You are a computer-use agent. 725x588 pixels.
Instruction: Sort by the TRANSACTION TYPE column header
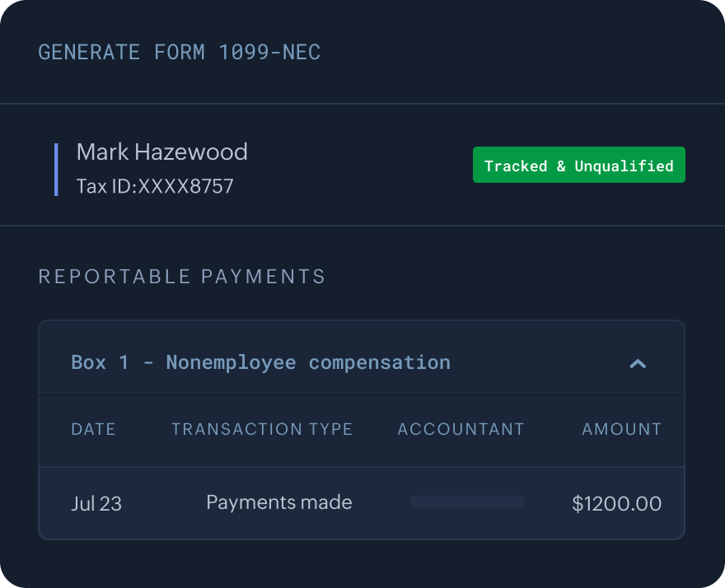coord(262,429)
